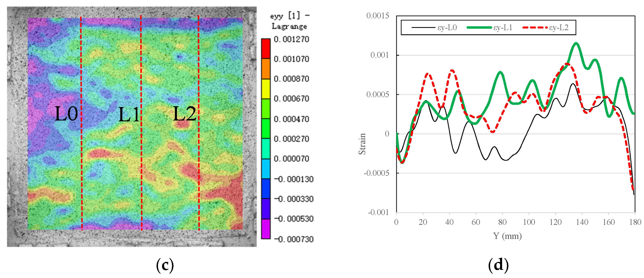Click the 100 x-axis tick label
The width and height of the screenshot is (644, 278).
click(529, 222)
